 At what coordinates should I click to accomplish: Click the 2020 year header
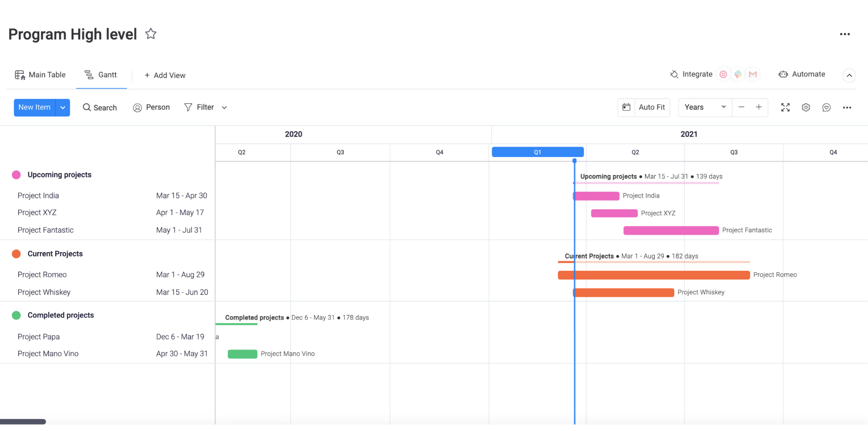(x=293, y=134)
